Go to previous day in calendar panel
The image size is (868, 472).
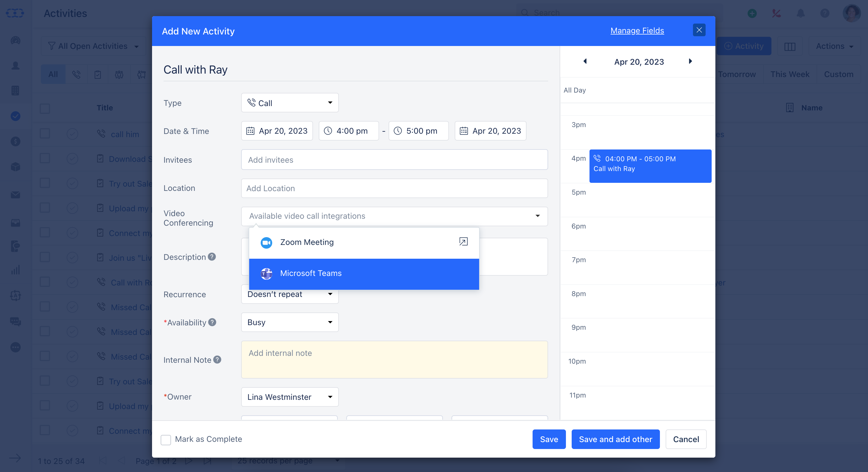[x=585, y=61]
